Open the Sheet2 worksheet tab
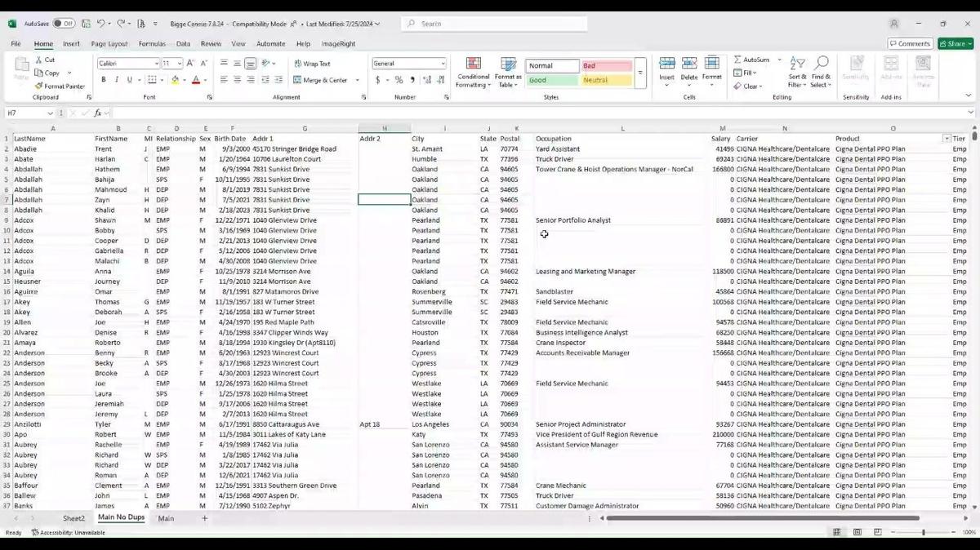 point(73,518)
